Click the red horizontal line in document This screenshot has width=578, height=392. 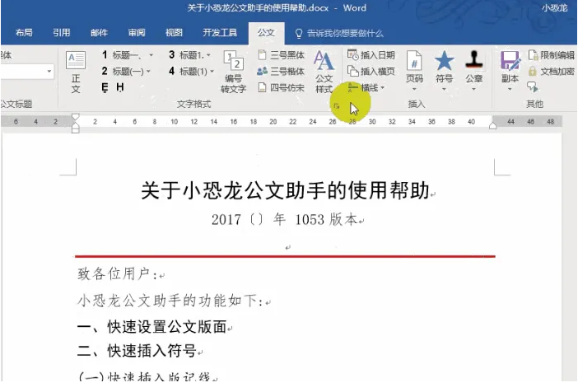[x=285, y=255]
